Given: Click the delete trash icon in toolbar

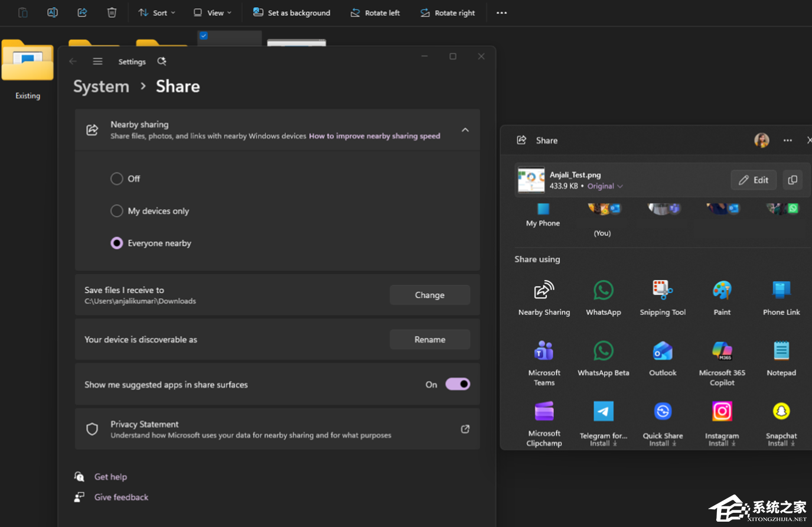Looking at the screenshot, I should [x=112, y=12].
